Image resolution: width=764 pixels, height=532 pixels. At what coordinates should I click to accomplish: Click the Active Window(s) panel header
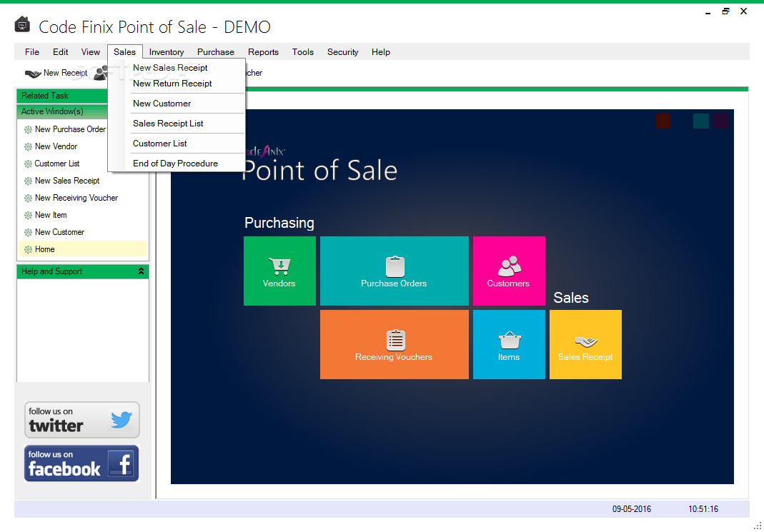pyautogui.click(x=62, y=111)
